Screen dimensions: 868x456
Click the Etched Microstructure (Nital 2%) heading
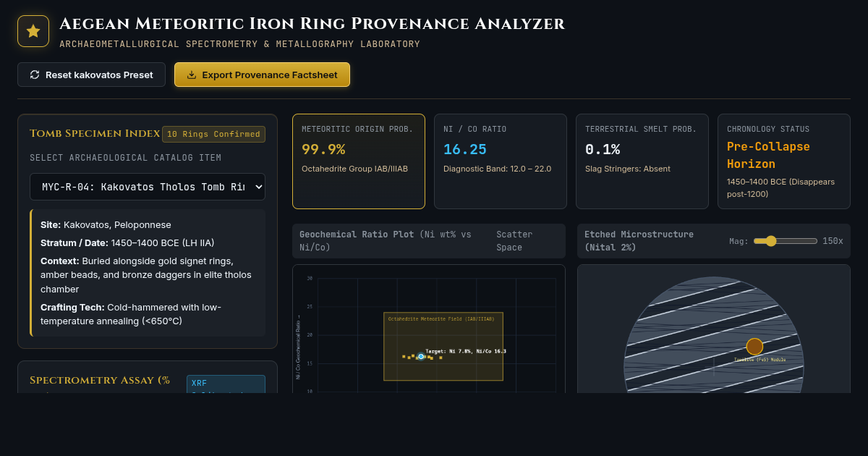(x=639, y=241)
